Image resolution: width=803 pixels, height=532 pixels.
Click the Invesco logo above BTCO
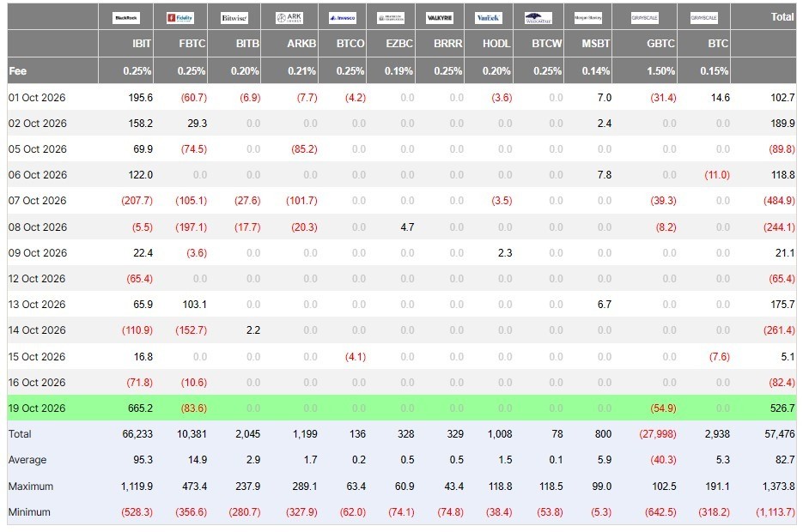tap(343, 18)
